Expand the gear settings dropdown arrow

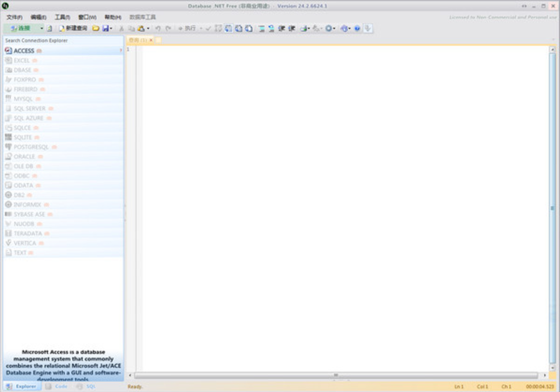335,28
